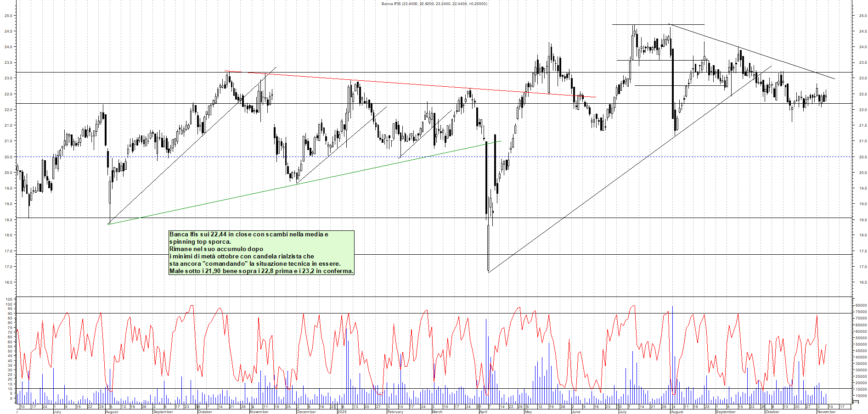Image resolution: width=868 pixels, height=414 pixels.
Task: Click the July label on the time axis
Action: (x=58, y=412)
